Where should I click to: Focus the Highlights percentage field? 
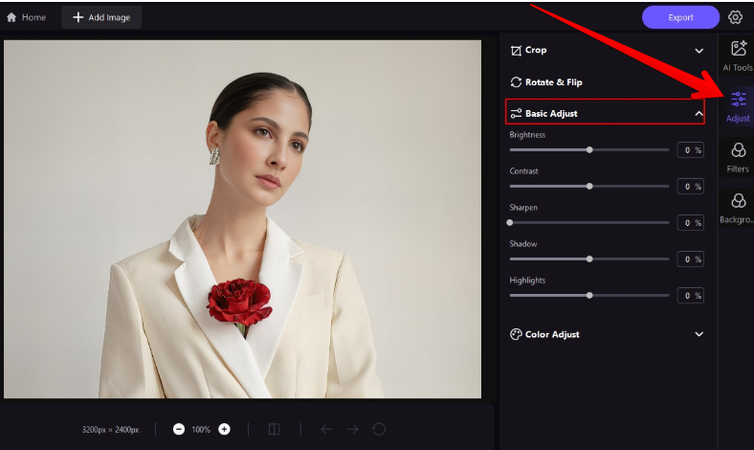click(691, 295)
